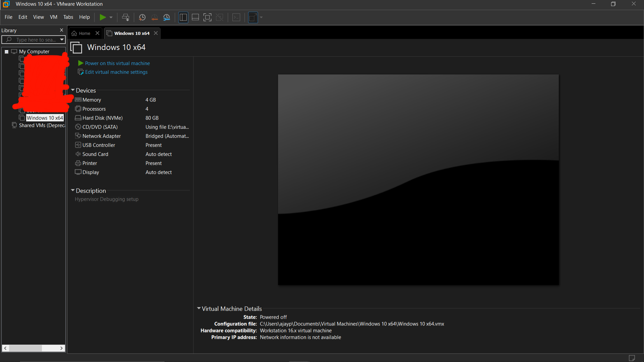Click the library search input field
This screenshot has width=644, height=362.
click(34, 40)
